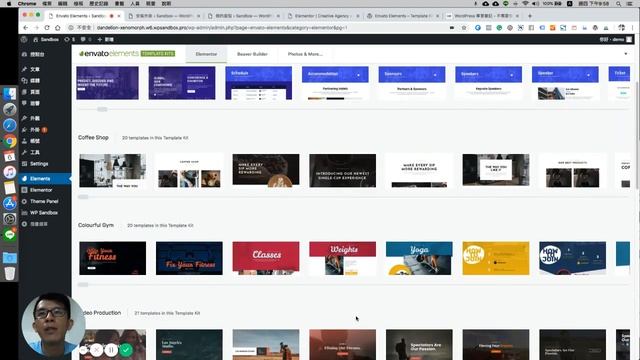Open the music app from the dock
640x360 pixels.
pyautogui.click(x=9, y=172)
